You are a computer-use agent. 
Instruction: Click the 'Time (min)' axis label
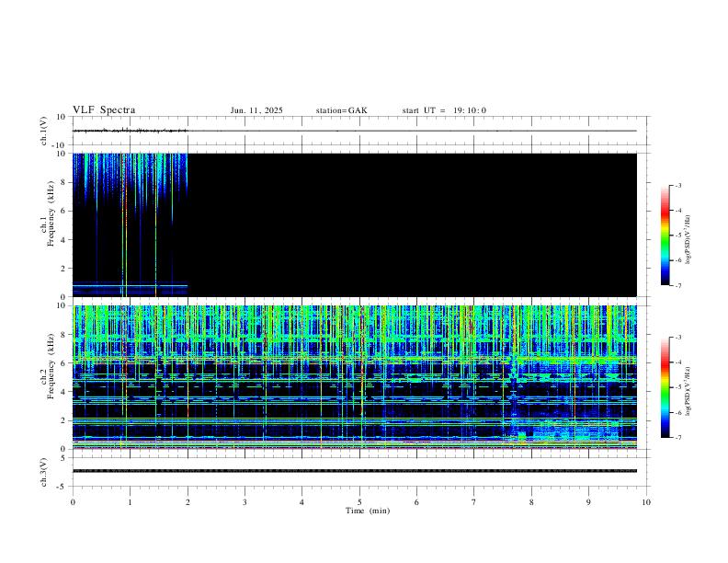368,511
